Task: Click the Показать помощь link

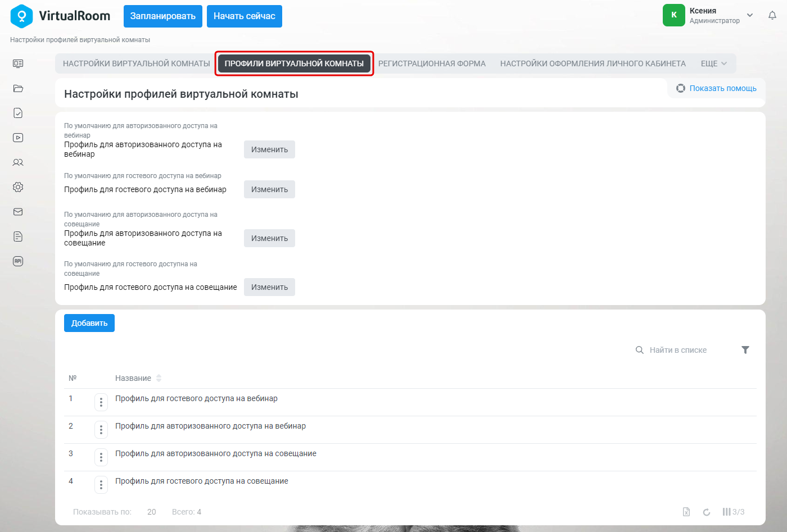Action: (x=723, y=88)
